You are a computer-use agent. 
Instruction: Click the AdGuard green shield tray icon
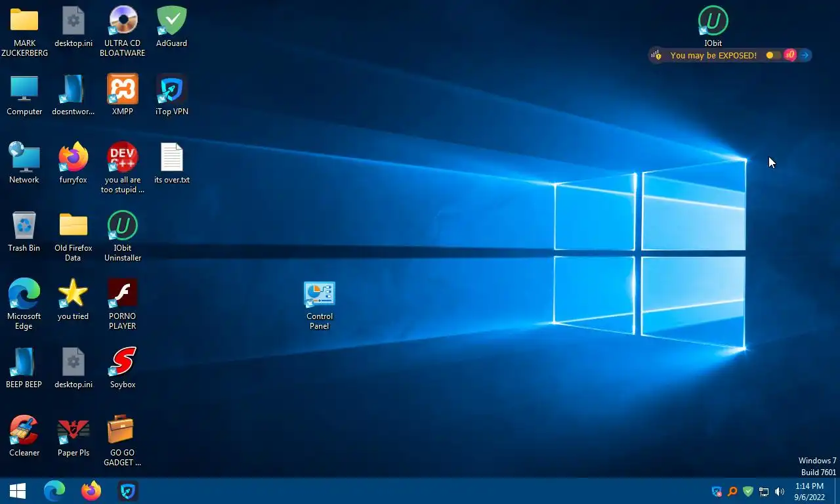pyautogui.click(x=748, y=492)
